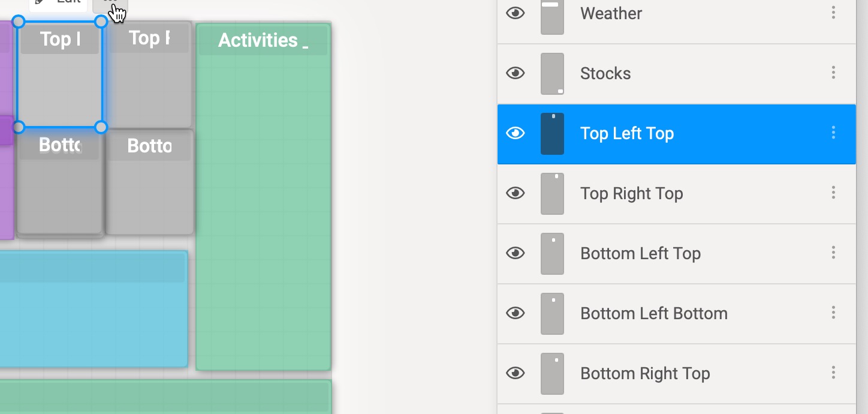Open the Weather widget's three-dot menu

tap(833, 13)
